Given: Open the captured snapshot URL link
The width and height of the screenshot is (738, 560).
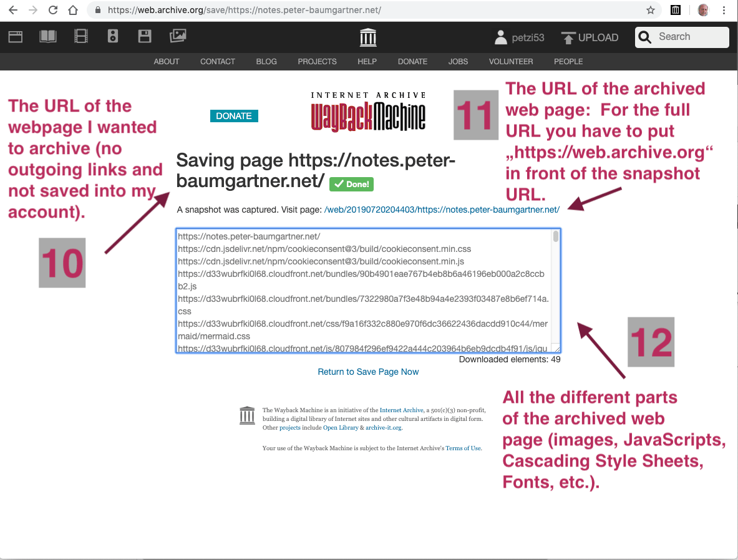Looking at the screenshot, I should (442, 210).
